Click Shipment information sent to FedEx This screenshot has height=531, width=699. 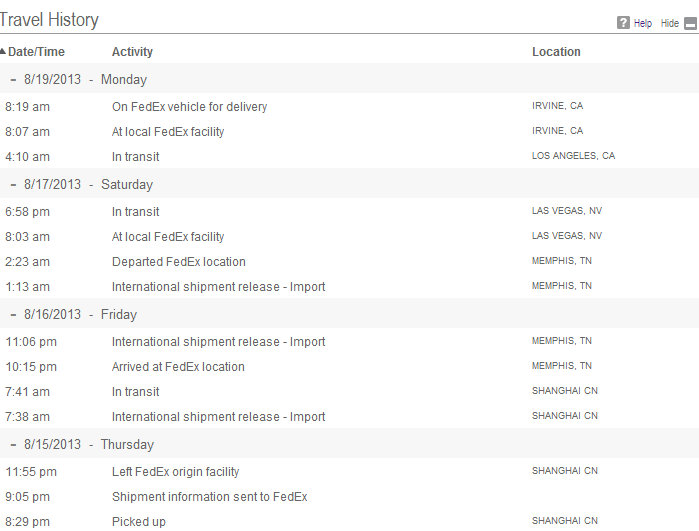tap(210, 497)
